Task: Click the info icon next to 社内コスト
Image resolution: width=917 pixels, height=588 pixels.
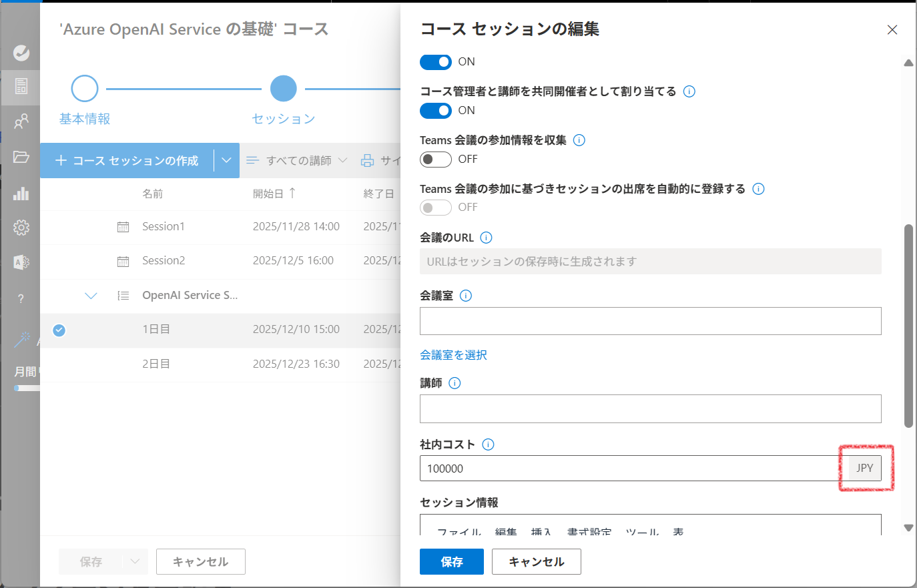Action: coord(488,445)
